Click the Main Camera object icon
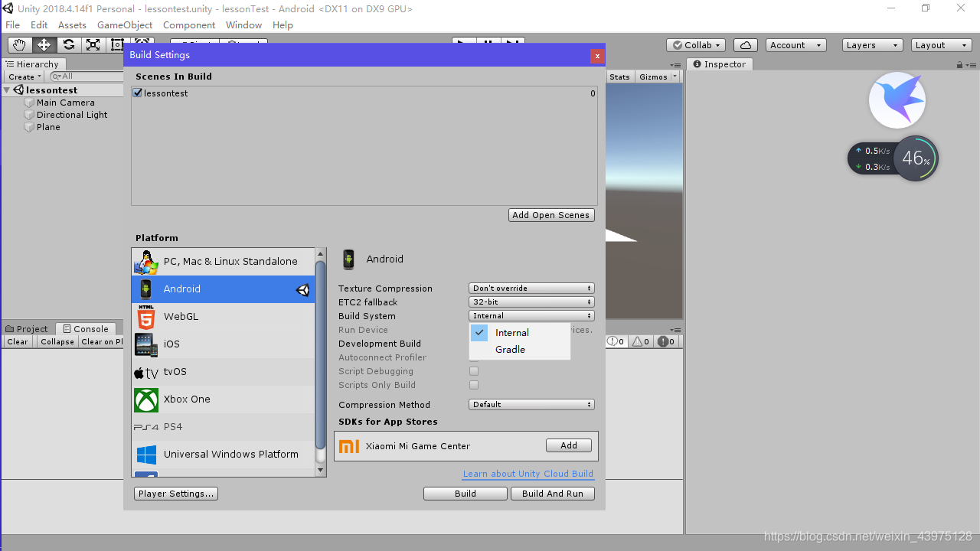This screenshot has height=551, width=980. point(29,103)
